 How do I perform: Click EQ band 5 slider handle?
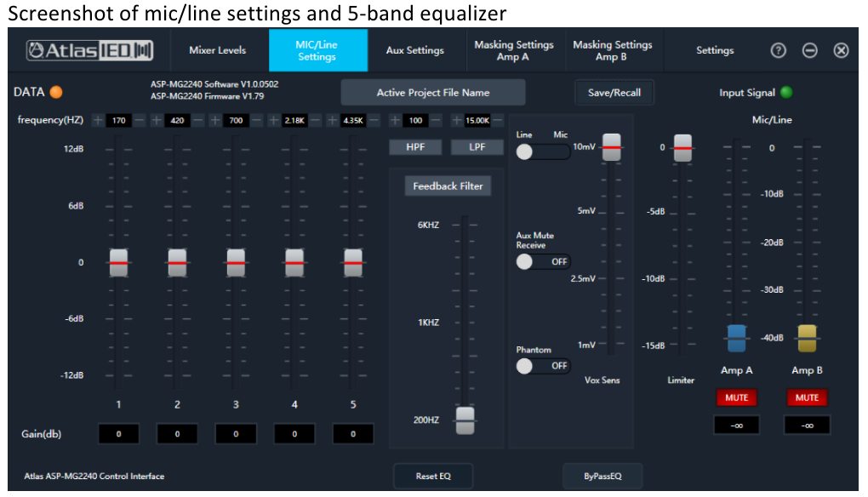point(353,262)
